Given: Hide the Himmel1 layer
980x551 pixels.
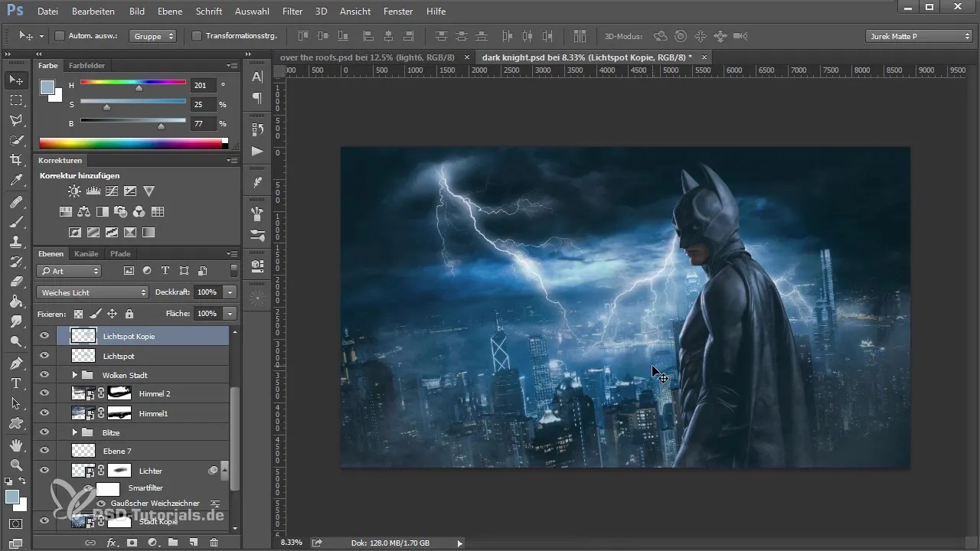Looking at the screenshot, I should [x=44, y=413].
